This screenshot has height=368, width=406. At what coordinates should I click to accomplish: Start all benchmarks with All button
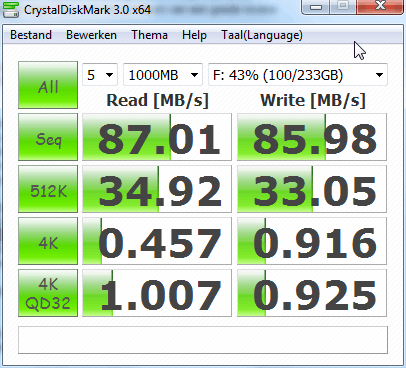coord(48,85)
